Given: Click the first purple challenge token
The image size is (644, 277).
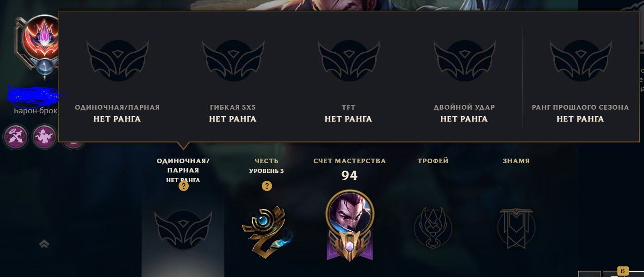Looking at the screenshot, I should point(17,136).
